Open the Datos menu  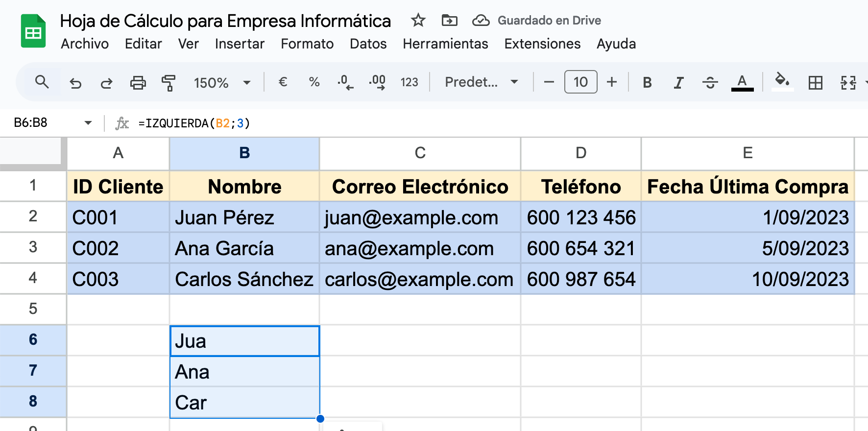click(368, 44)
